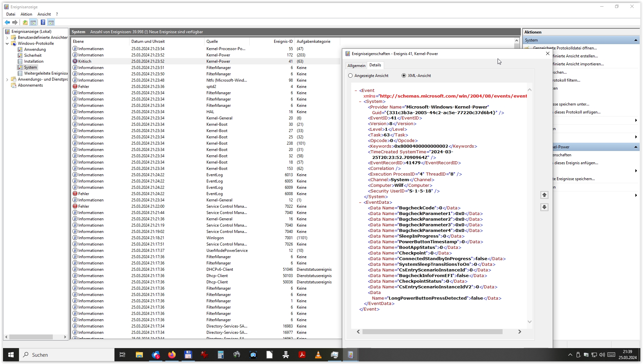643x364 pixels.
Task: Select the XML-Ansicht radio button
Action: [x=404, y=76]
